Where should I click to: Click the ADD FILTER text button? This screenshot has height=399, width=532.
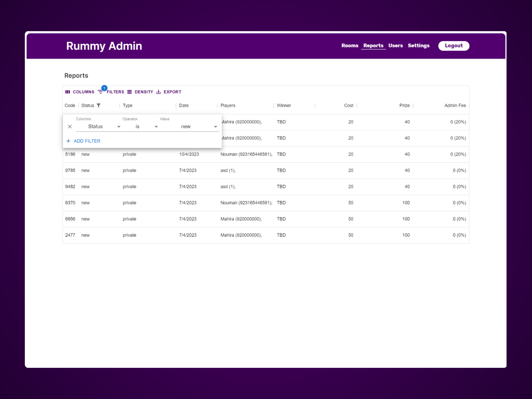[x=87, y=141]
